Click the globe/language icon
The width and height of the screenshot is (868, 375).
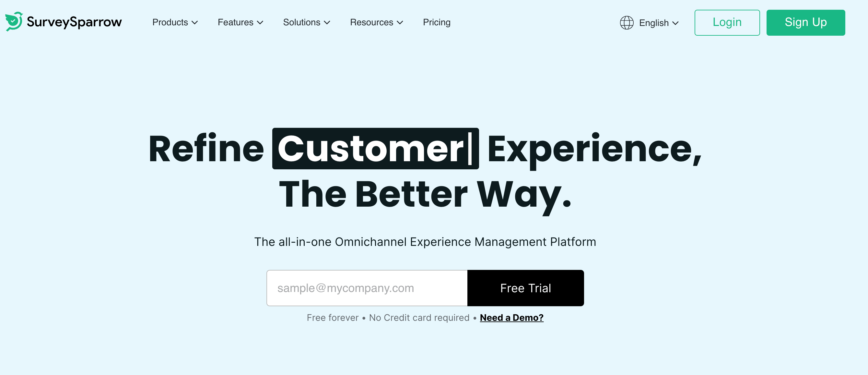point(626,22)
